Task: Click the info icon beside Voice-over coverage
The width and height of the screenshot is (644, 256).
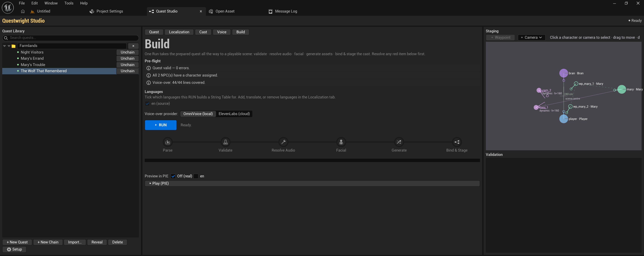Action: 148,83
